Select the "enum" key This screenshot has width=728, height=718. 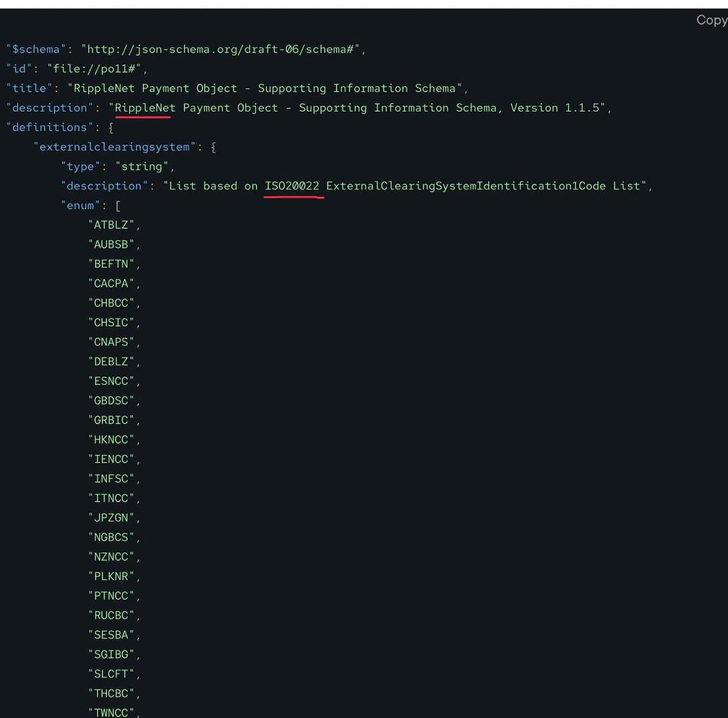tap(81, 205)
